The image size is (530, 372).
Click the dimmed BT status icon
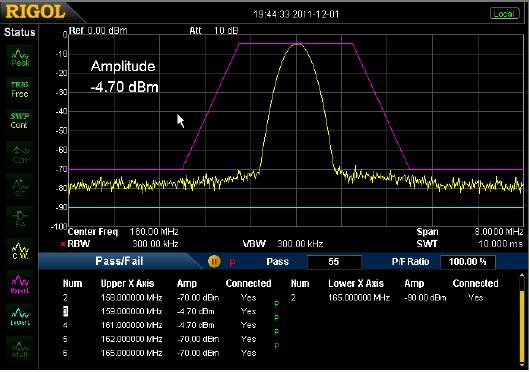(x=20, y=187)
